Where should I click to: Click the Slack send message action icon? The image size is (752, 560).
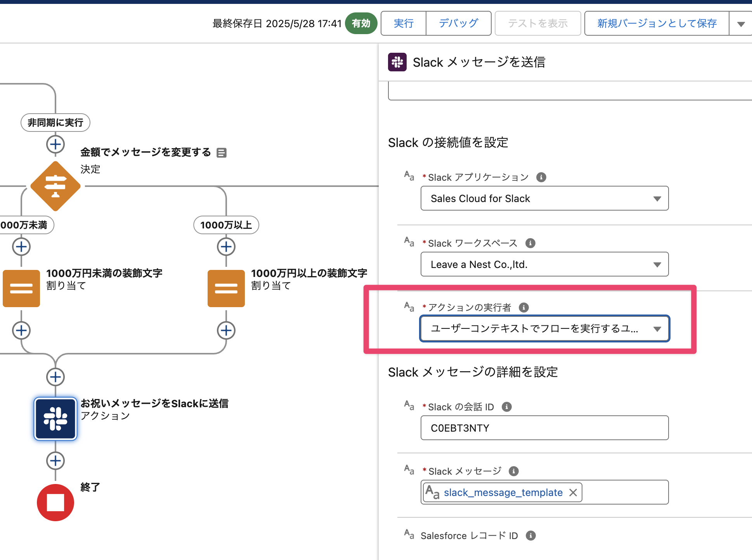pos(55,419)
